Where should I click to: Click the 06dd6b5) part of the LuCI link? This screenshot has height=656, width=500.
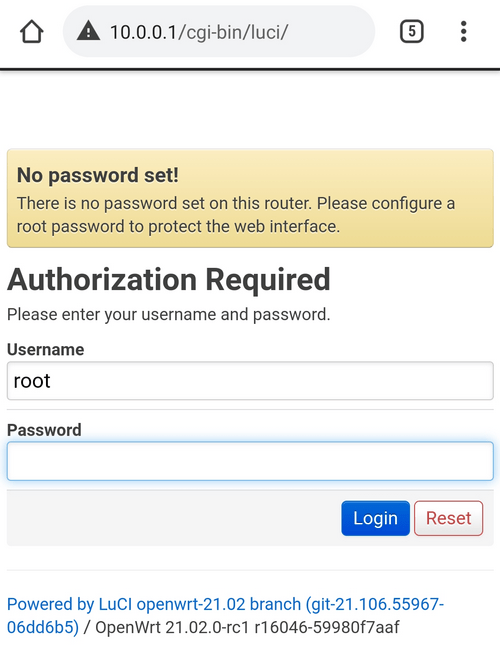[x=43, y=628]
